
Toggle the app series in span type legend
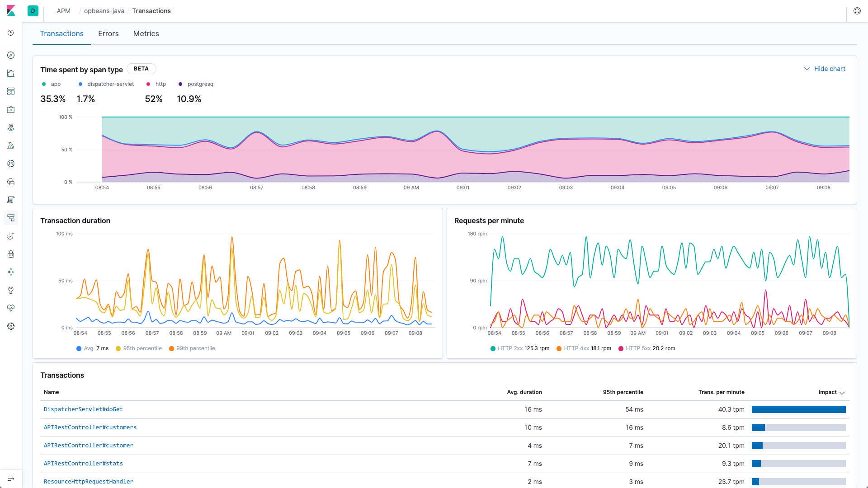(x=51, y=84)
